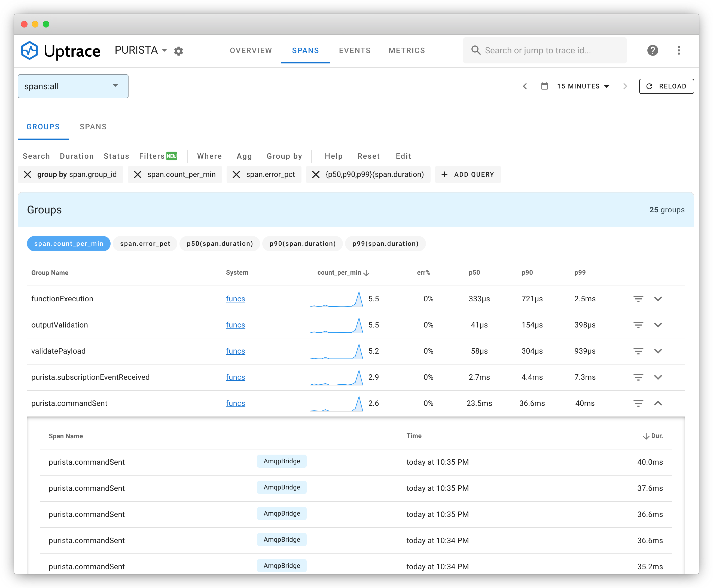Viewport: 713px width, 588px height.
Task: Switch to the METRICS tab
Action: (407, 50)
